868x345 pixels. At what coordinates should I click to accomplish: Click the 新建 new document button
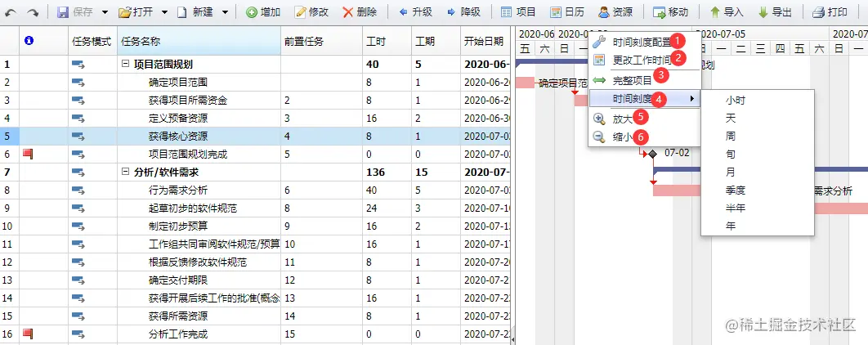pyautogui.click(x=195, y=11)
